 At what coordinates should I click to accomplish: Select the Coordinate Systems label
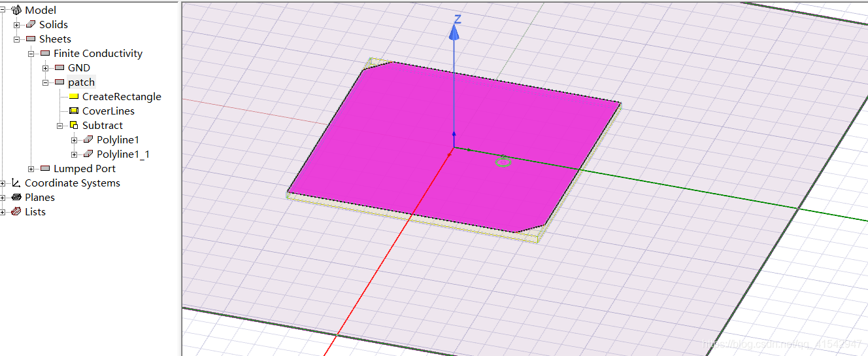click(73, 183)
